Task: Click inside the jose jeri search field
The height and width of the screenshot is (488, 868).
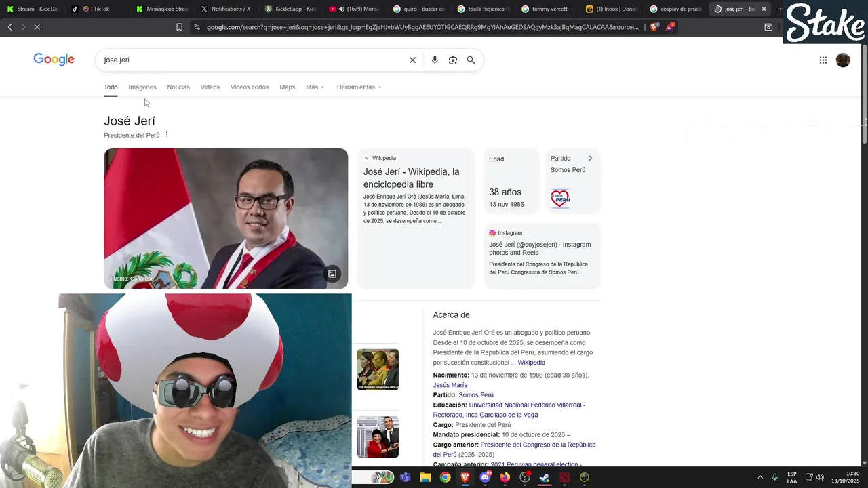Action: coord(251,60)
